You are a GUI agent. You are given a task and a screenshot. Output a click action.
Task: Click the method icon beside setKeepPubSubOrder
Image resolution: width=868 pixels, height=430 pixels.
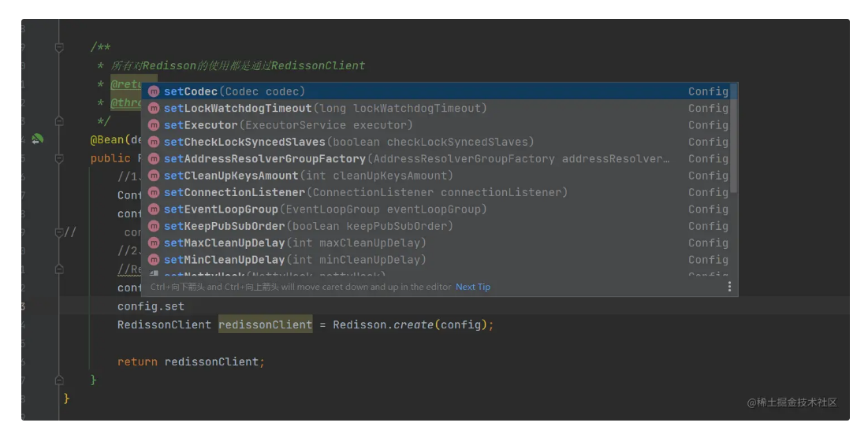pos(154,227)
